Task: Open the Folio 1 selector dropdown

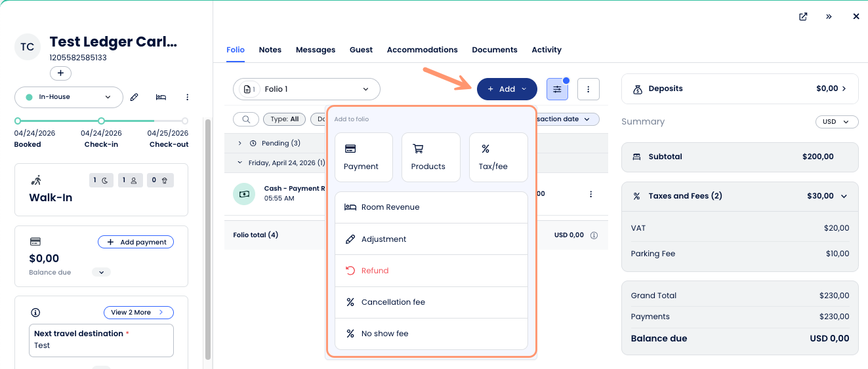Action: (306, 89)
